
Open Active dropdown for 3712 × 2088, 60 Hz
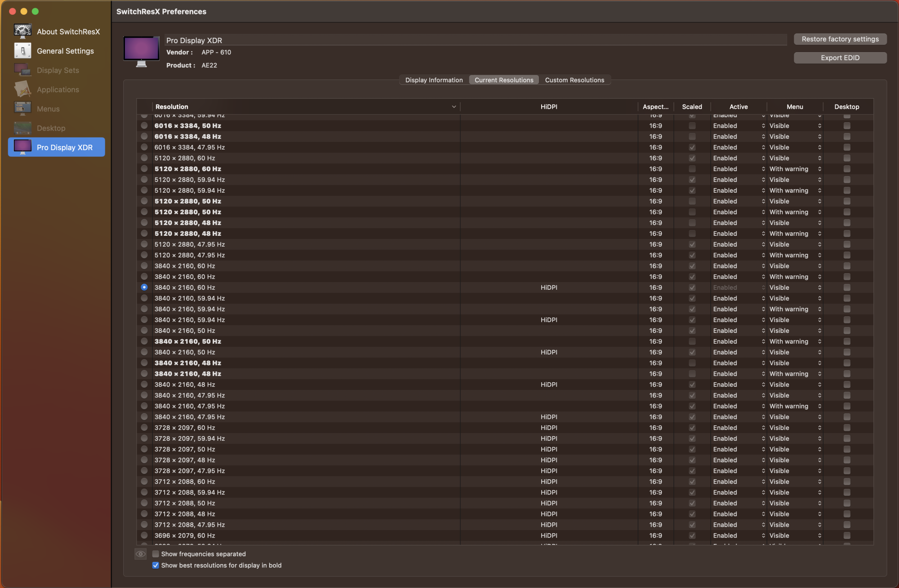tap(739, 482)
